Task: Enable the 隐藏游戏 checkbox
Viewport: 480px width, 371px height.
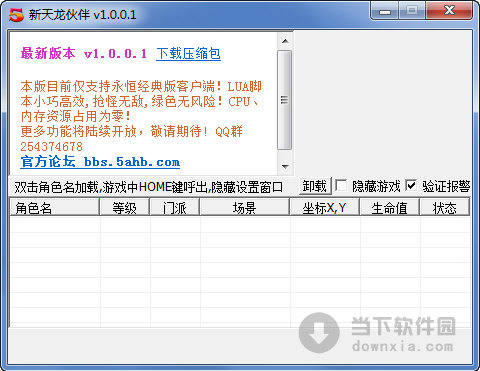Action: 341,186
